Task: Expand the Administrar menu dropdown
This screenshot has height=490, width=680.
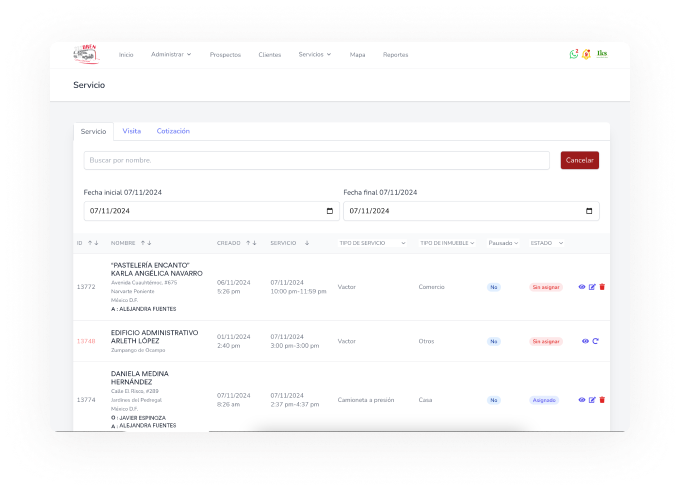Action: coord(170,54)
